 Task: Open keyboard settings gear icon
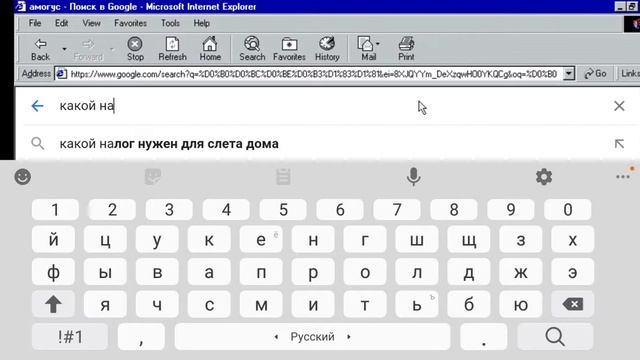point(544,177)
